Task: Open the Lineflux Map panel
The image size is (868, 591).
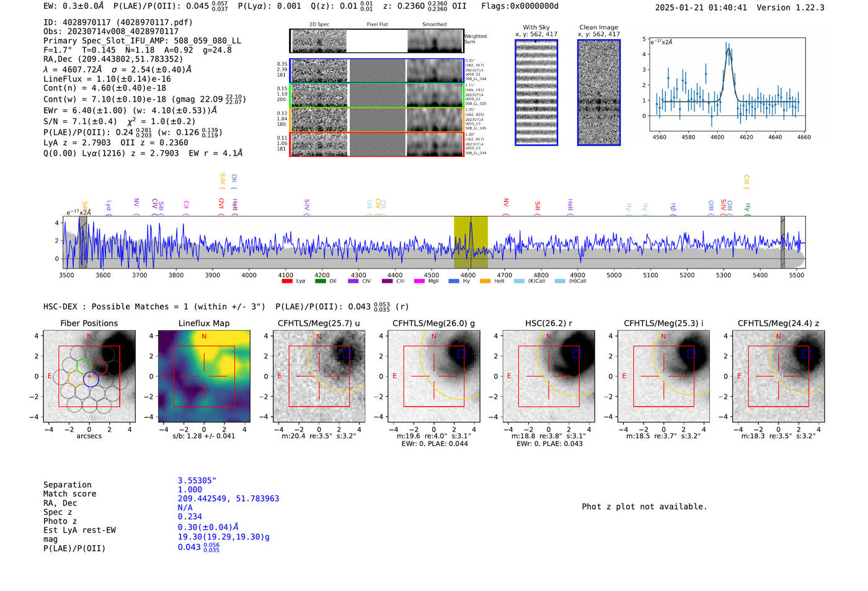Action: tap(204, 376)
